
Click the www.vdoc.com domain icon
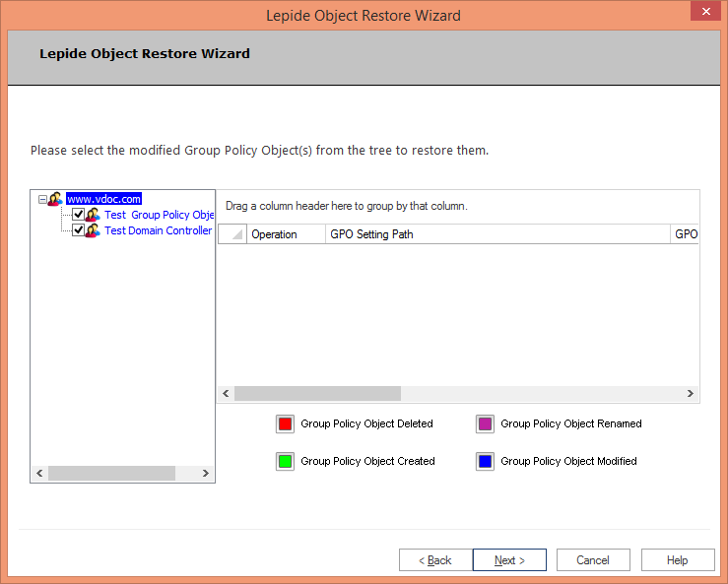pos(55,199)
